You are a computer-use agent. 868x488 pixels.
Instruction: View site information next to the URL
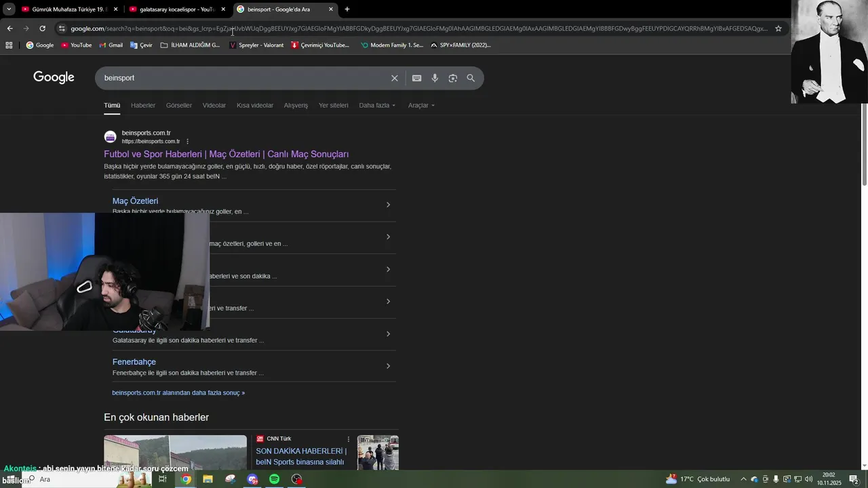62,28
